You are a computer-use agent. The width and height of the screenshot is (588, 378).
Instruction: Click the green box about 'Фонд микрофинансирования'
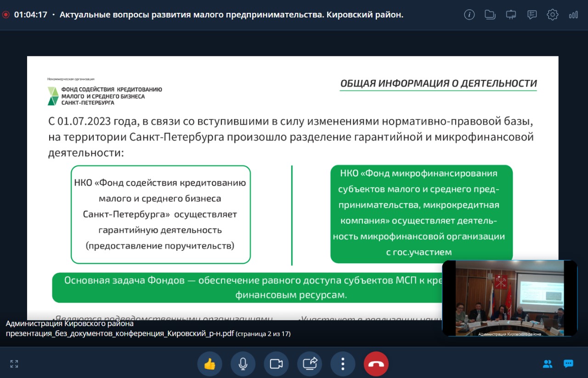click(421, 214)
